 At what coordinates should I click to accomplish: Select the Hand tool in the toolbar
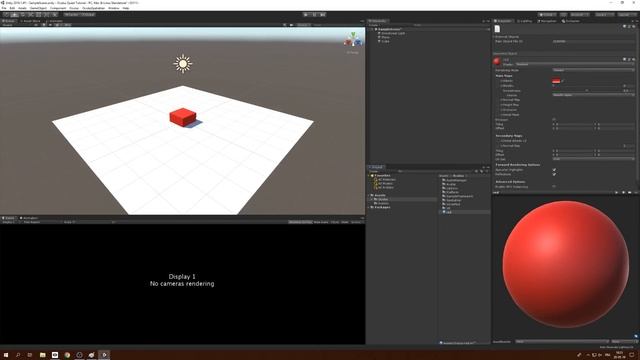pos(7,14)
